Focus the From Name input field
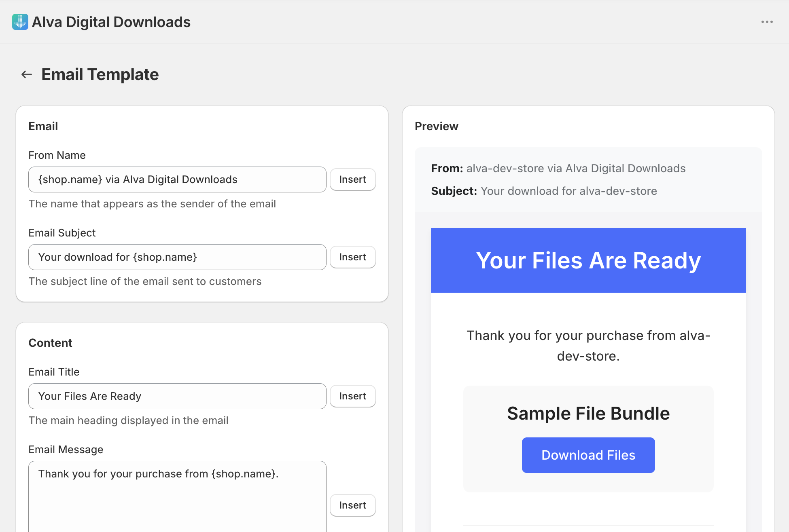 [177, 179]
